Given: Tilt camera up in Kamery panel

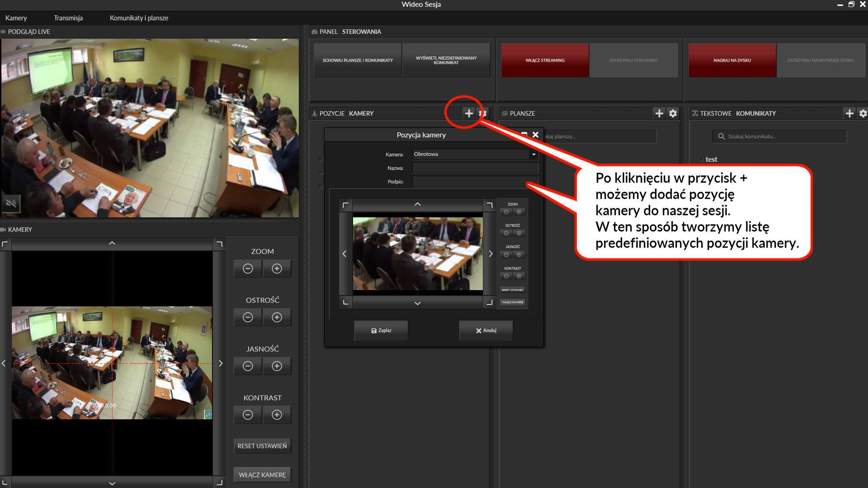Looking at the screenshot, I should (112, 244).
